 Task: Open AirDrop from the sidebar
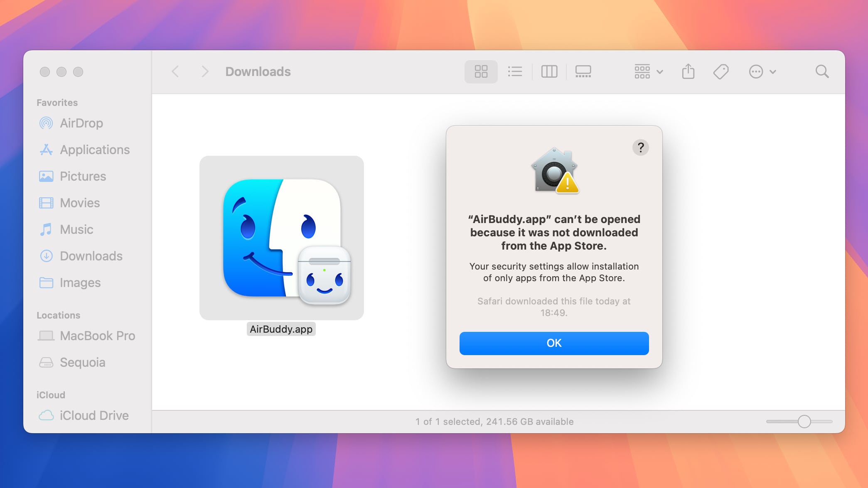(81, 123)
